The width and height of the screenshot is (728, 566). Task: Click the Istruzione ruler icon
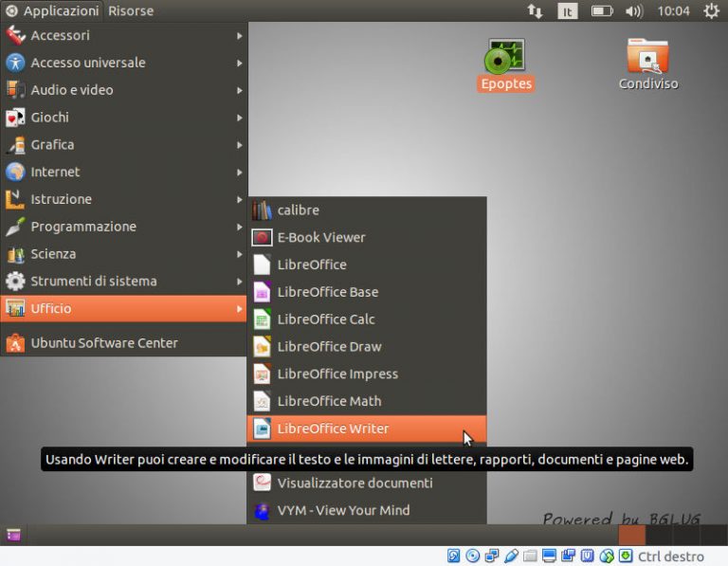pos(15,199)
